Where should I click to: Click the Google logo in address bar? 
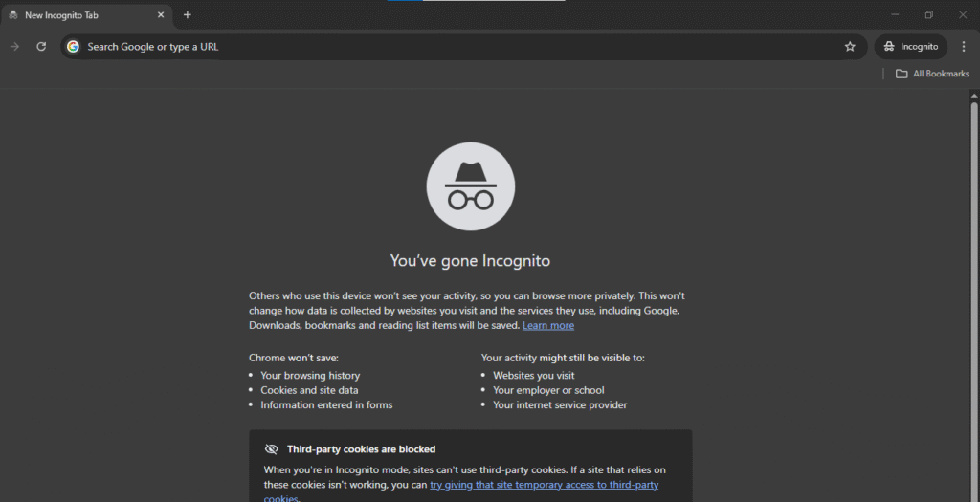[74, 47]
